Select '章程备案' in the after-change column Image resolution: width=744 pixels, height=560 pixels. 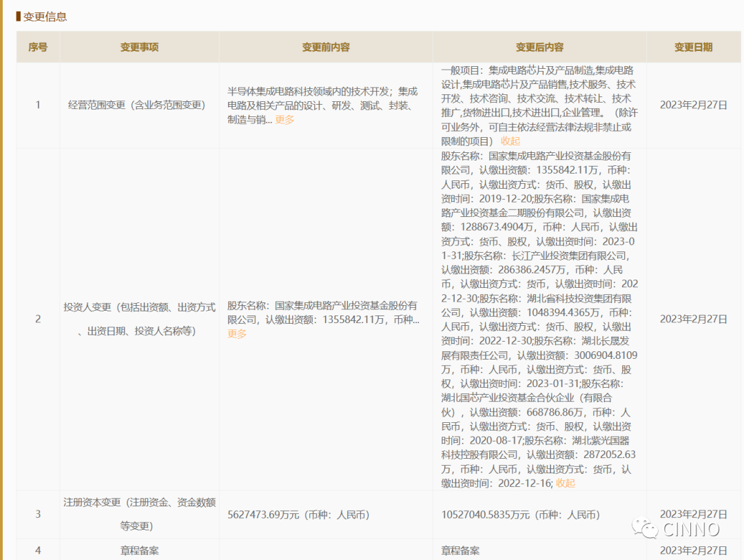coord(460,550)
